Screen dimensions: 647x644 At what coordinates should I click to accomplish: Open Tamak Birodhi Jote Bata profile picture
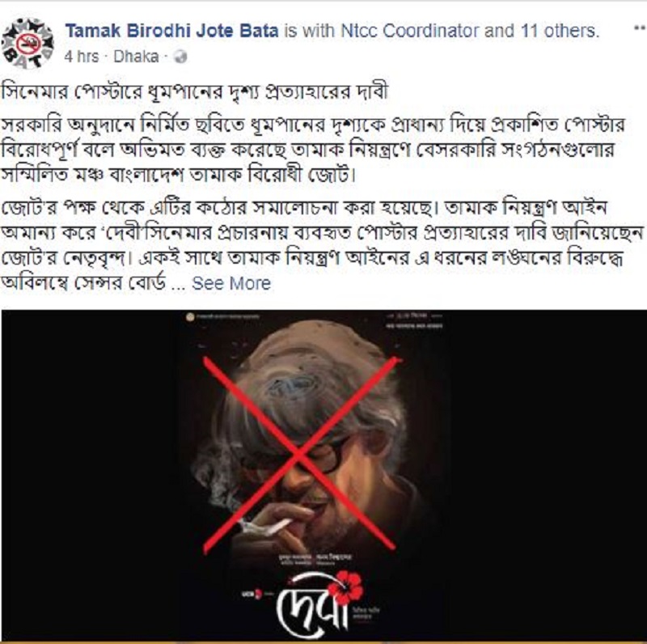pos(27,43)
